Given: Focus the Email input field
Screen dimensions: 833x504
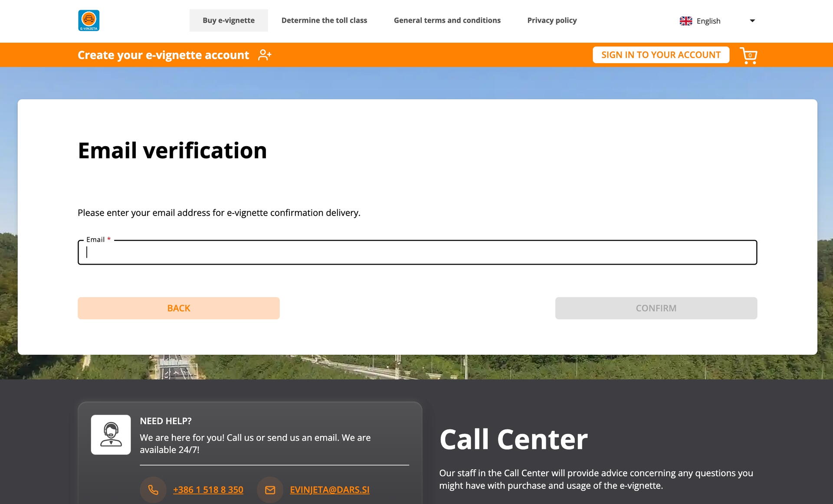Looking at the screenshot, I should click(x=417, y=252).
